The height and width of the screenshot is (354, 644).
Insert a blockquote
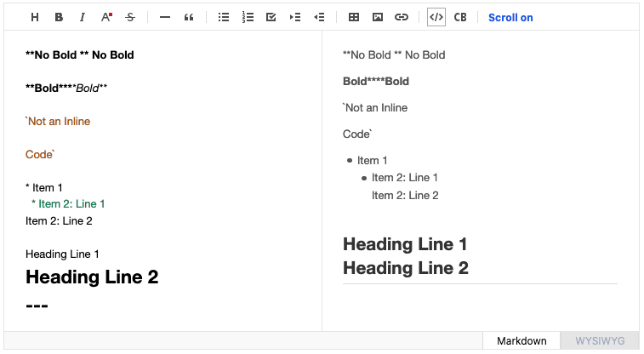coord(189,17)
